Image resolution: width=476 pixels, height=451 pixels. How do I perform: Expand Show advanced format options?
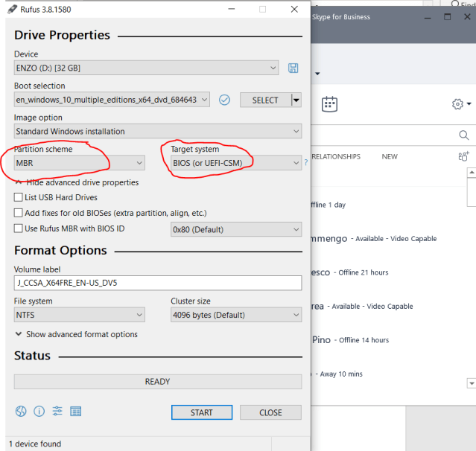click(76, 335)
